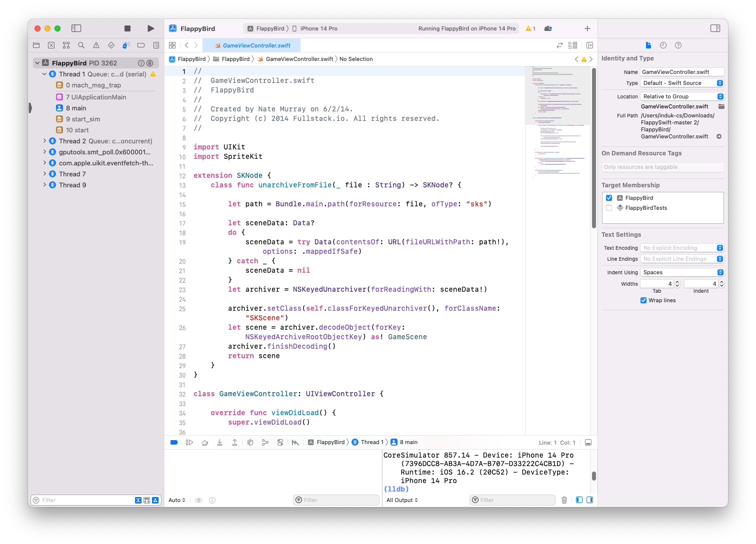Open the Find navigator magnifier

(81, 45)
